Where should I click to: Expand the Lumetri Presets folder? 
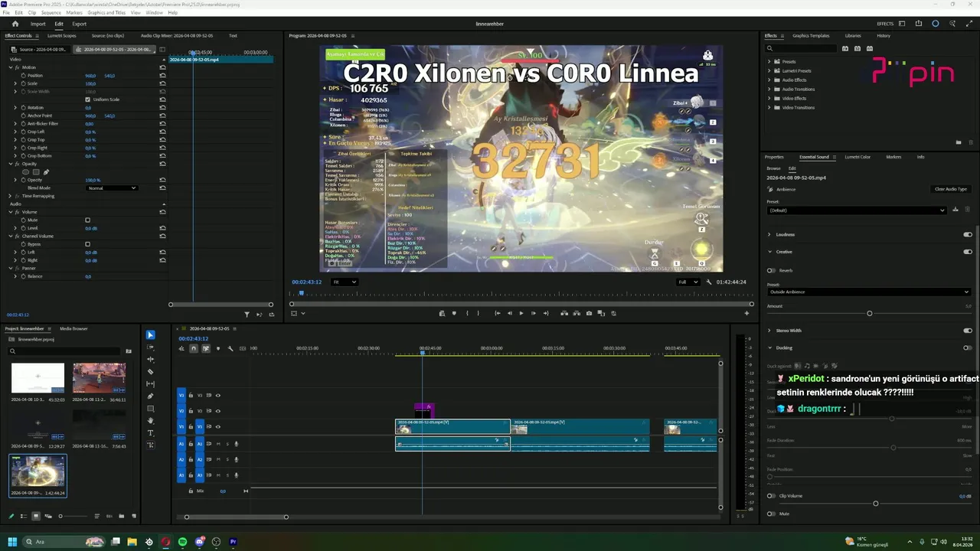769,71
